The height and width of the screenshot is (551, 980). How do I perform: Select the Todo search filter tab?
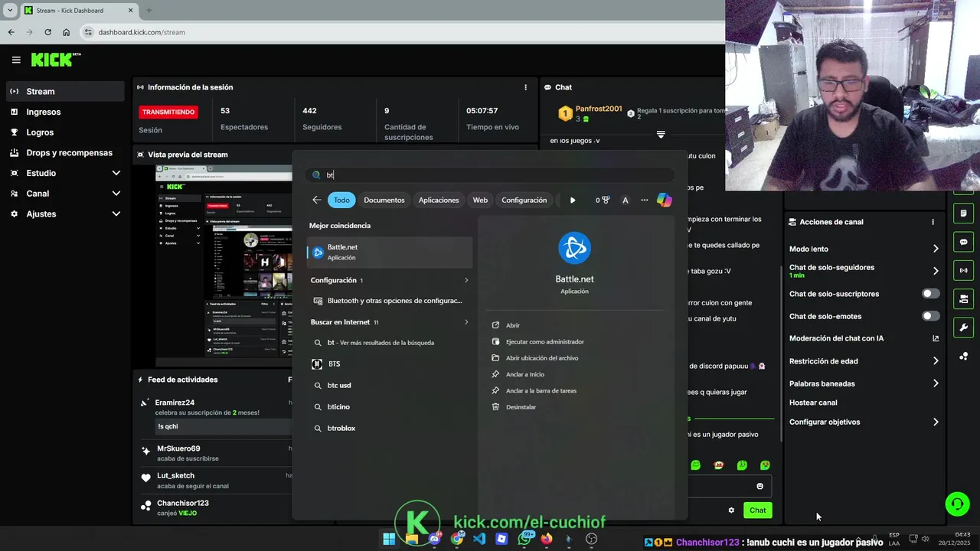pos(341,201)
